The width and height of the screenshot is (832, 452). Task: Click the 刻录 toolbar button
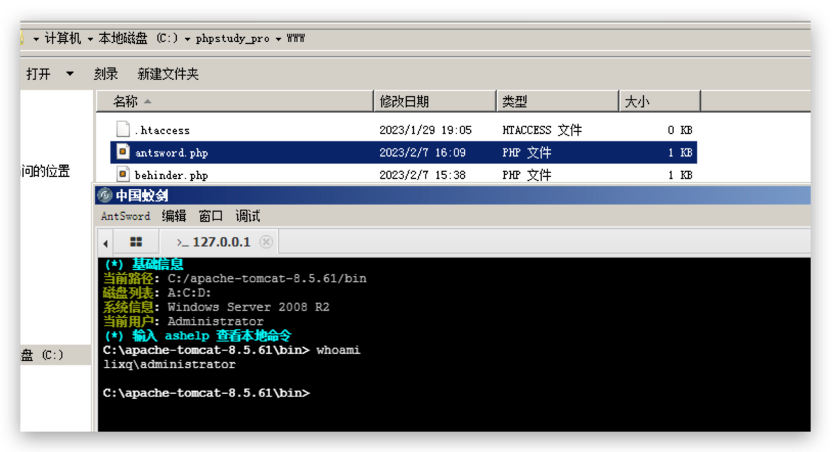tap(106, 74)
